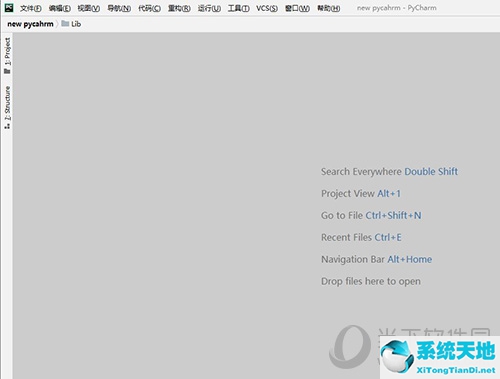Click the Lib folder icon in breadcrumb
This screenshot has height=379, width=500.
tap(65, 24)
